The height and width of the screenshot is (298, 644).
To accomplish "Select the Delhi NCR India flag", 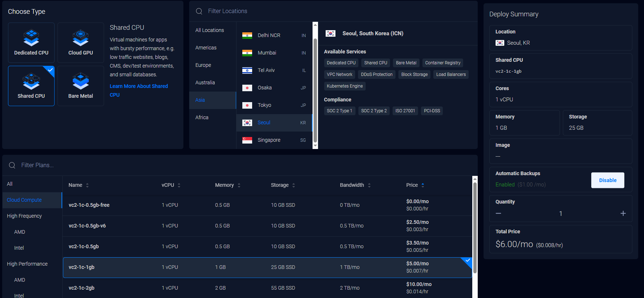I will click(x=247, y=35).
